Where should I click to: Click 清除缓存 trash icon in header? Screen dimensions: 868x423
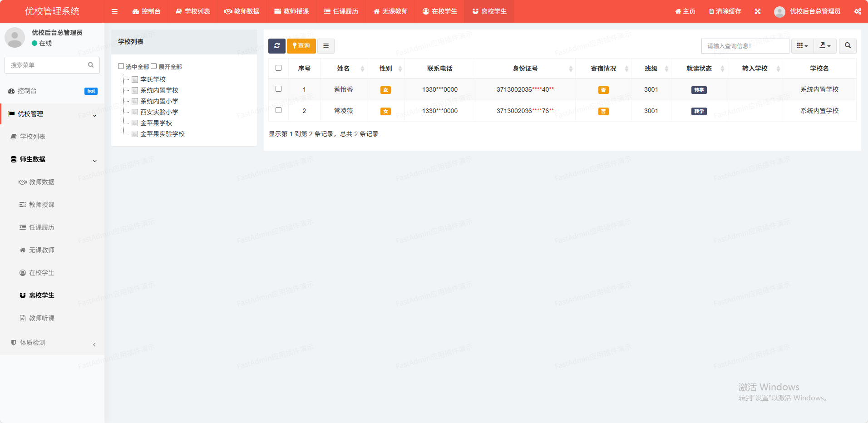(711, 11)
